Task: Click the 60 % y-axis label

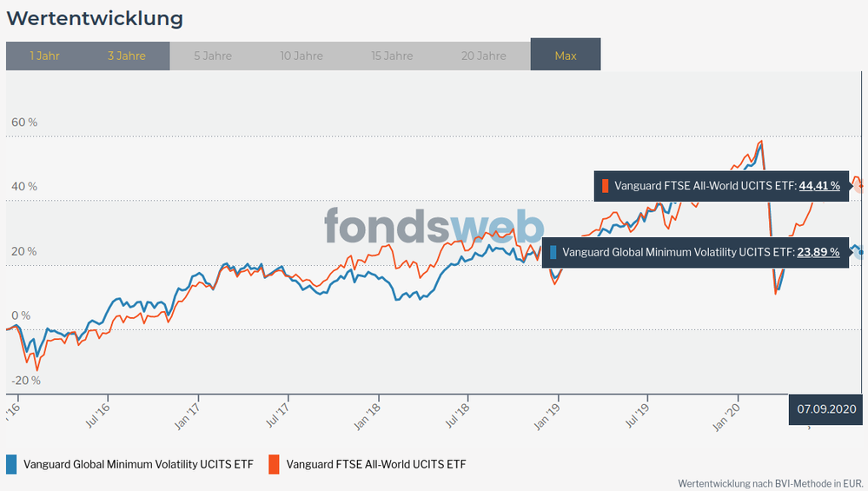Action: (24, 123)
